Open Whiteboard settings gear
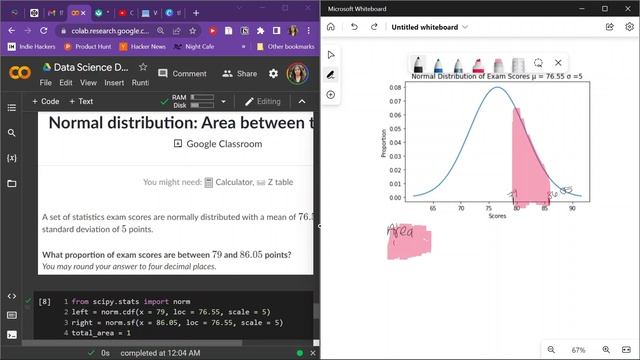 pos(629,27)
